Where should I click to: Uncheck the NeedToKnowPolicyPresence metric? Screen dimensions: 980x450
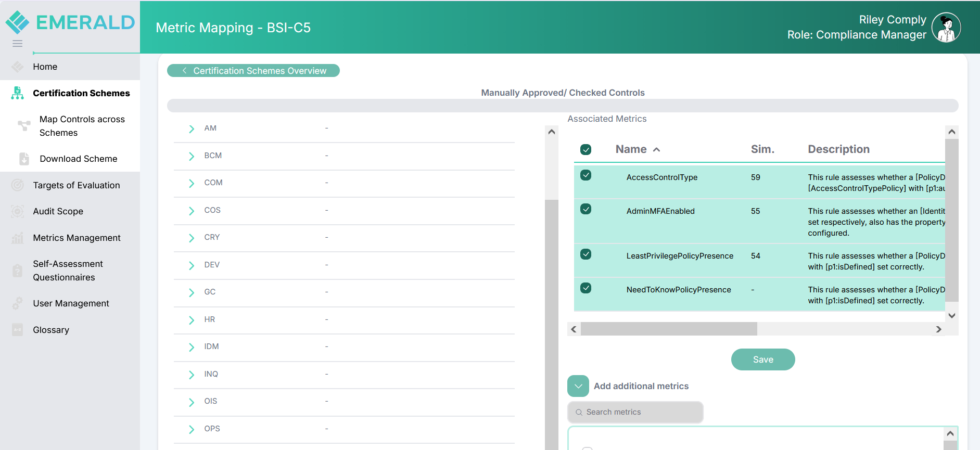(x=586, y=288)
